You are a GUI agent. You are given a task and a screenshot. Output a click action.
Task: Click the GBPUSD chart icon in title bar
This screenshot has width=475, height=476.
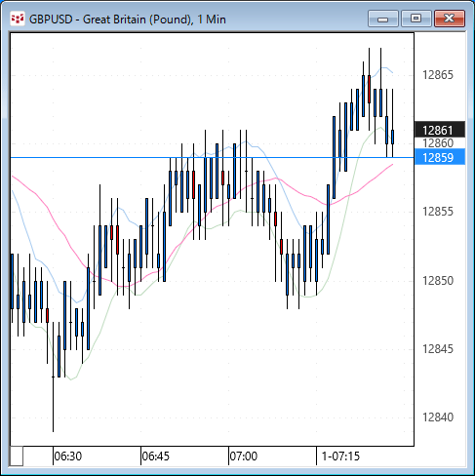(x=18, y=19)
